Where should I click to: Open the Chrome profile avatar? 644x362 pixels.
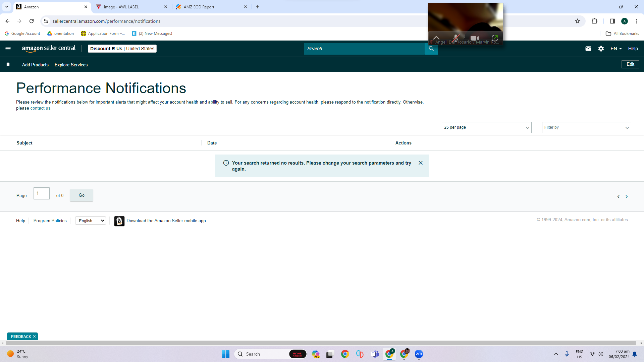pyautogui.click(x=625, y=21)
